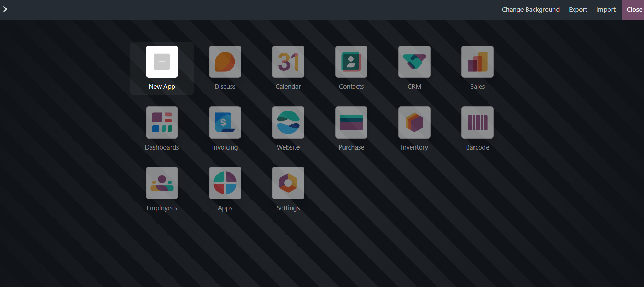Screen dimensions: 644x287
Task: Open the Website app
Action: point(288,123)
